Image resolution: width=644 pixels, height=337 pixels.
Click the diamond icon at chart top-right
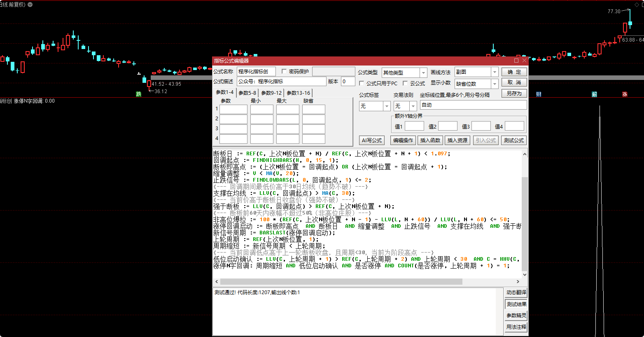(637, 5)
